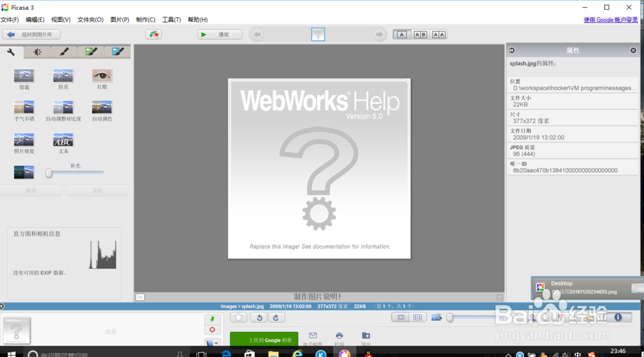
Task: Click the Print (打印) icon
Action: pyautogui.click(x=339, y=339)
